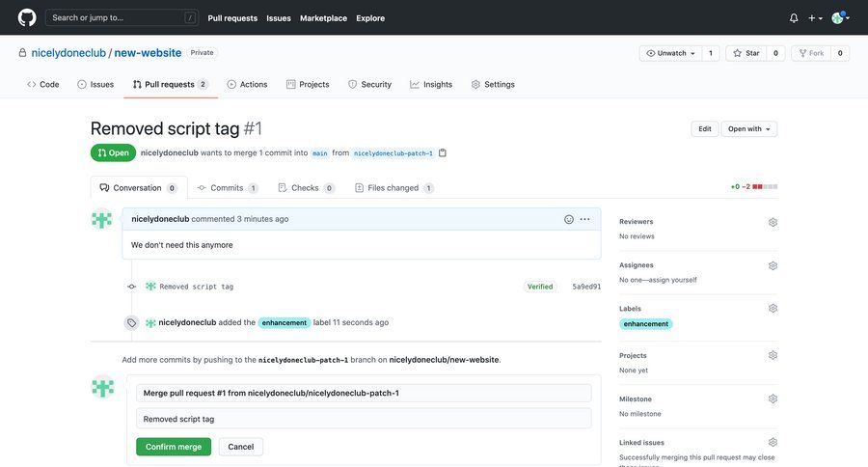Click nicelydoneclub author name in comment header
Image resolution: width=868 pixels, height=467 pixels.
pyautogui.click(x=160, y=219)
